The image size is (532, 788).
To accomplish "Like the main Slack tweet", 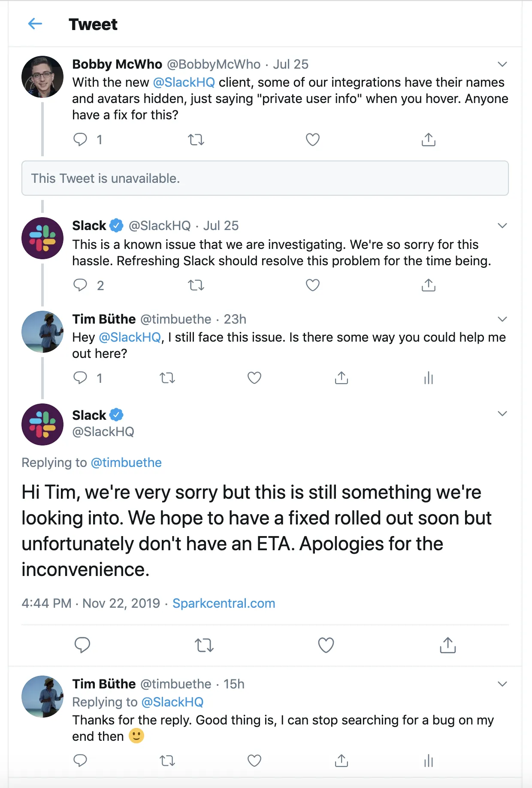I will tap(326, 645).
